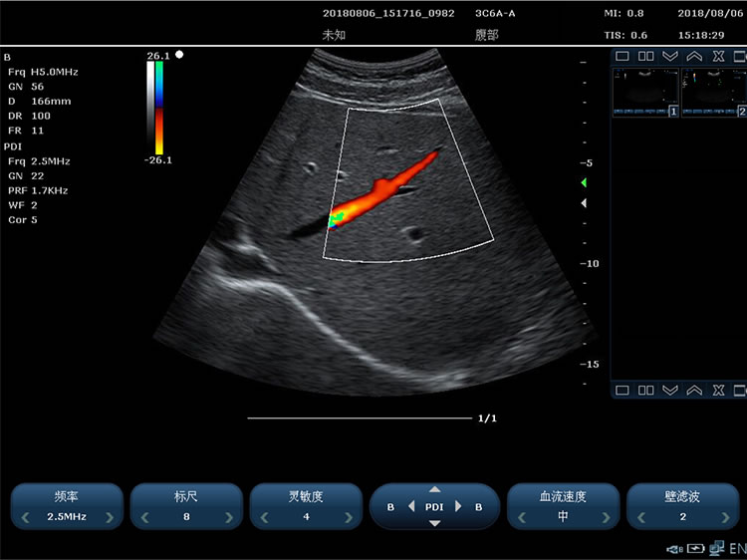The width and height of the screenshot is (747, 560).
Task: Click X delete icon in bottom thumbnail toolbar
Action: [718, 390]
